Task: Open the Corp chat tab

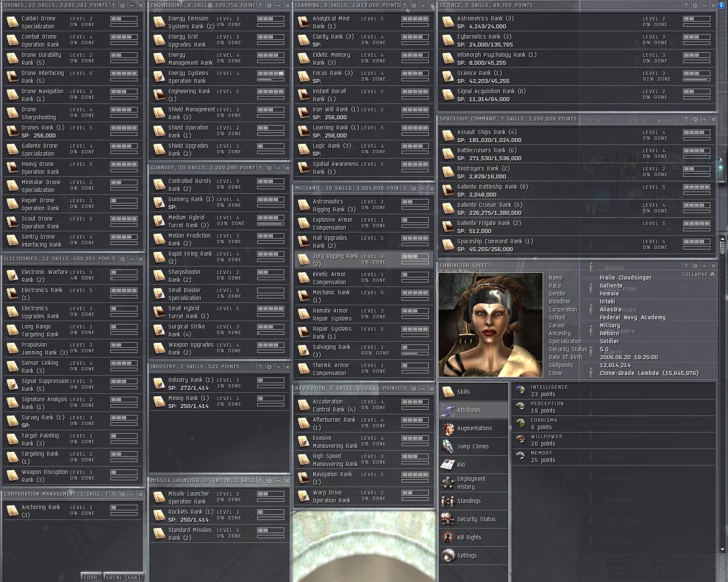Action: tap(90, 577)
